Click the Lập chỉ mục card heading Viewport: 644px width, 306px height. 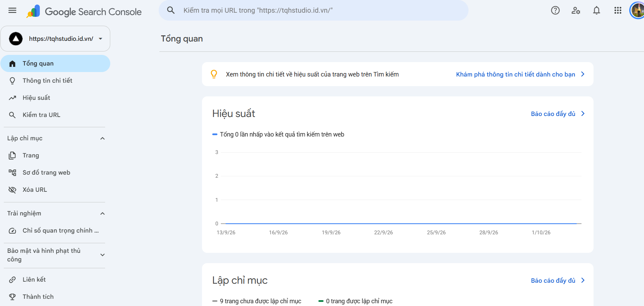pos(240,280)
